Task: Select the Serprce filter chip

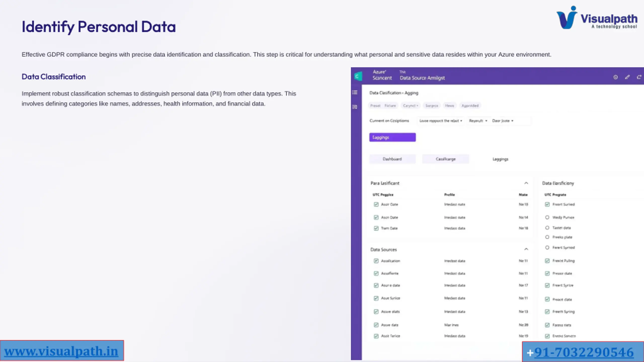Action: point(432,106)
